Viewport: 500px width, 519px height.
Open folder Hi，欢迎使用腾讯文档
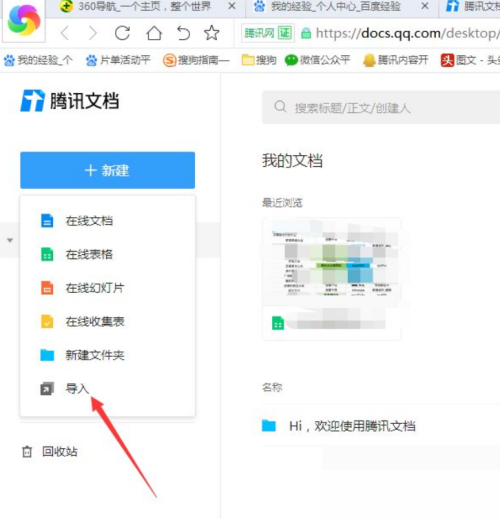click(x=352, y=426)
